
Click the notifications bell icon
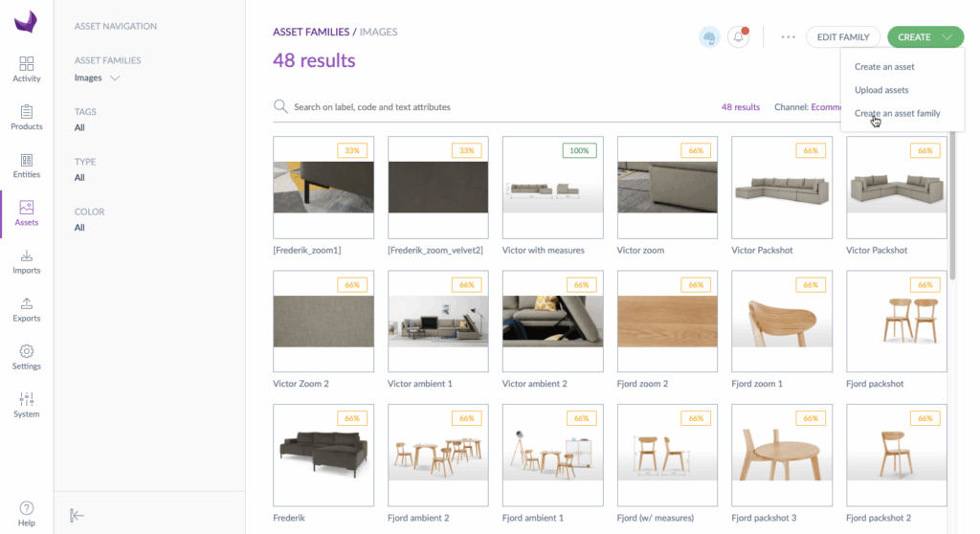tap(738, 37)
